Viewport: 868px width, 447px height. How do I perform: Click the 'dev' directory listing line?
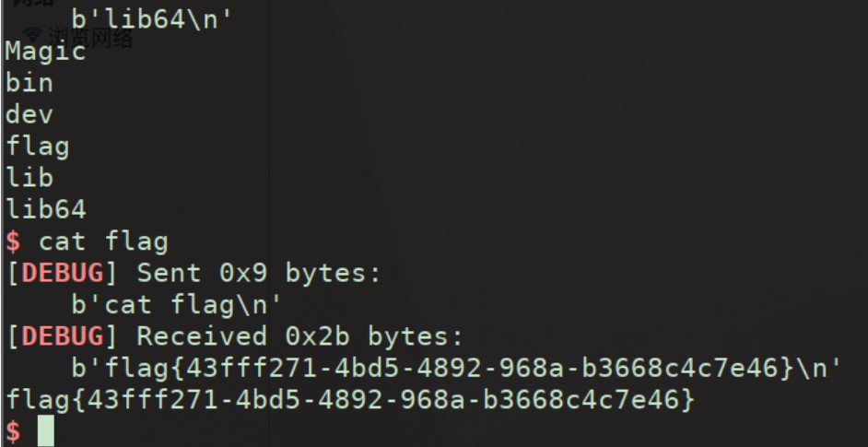coord(29,115)
